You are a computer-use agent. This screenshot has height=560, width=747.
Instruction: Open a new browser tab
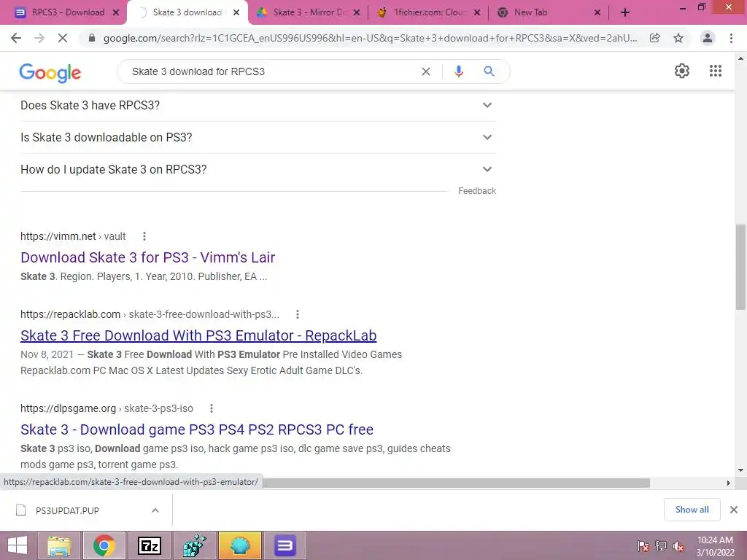point(625,12)
